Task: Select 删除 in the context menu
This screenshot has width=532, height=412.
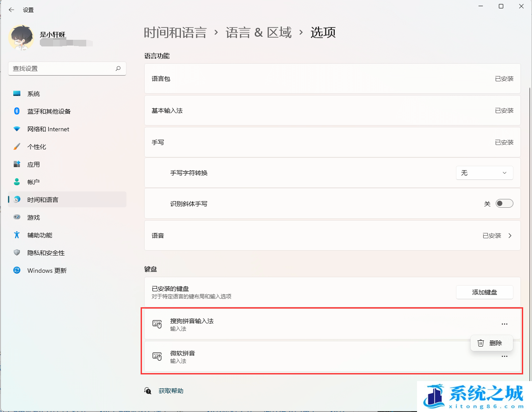Action: [497, 343]
